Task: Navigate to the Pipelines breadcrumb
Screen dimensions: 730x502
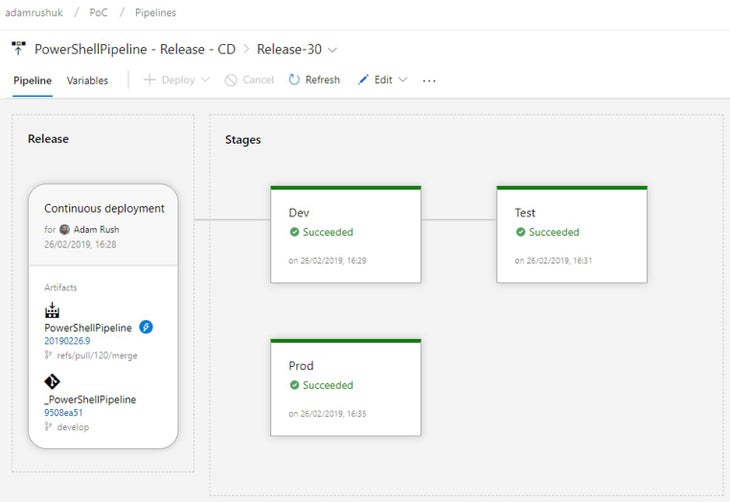Action: click(x=155, y=13)
